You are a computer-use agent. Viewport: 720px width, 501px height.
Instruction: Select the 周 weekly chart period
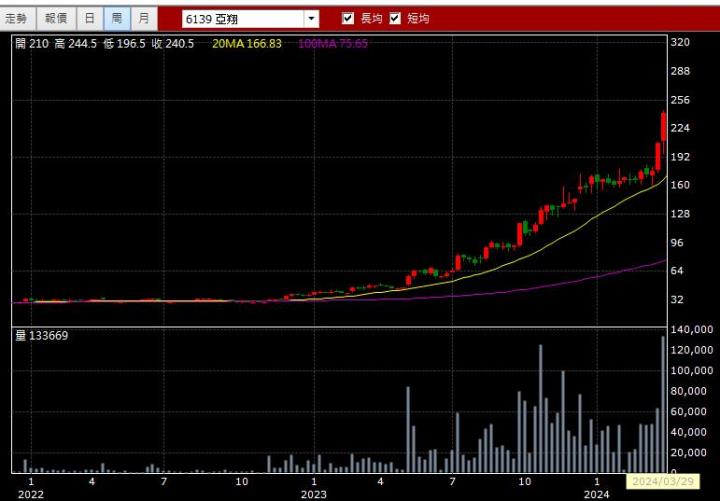[x=117, y=18]
